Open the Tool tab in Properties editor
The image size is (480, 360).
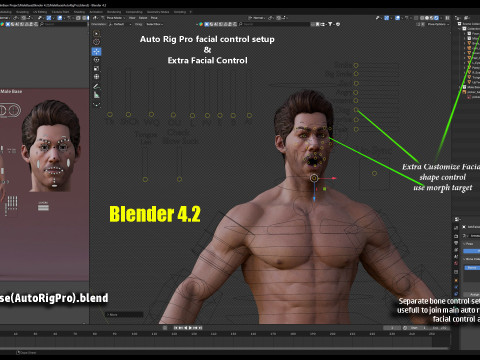[x=456, y=228]
